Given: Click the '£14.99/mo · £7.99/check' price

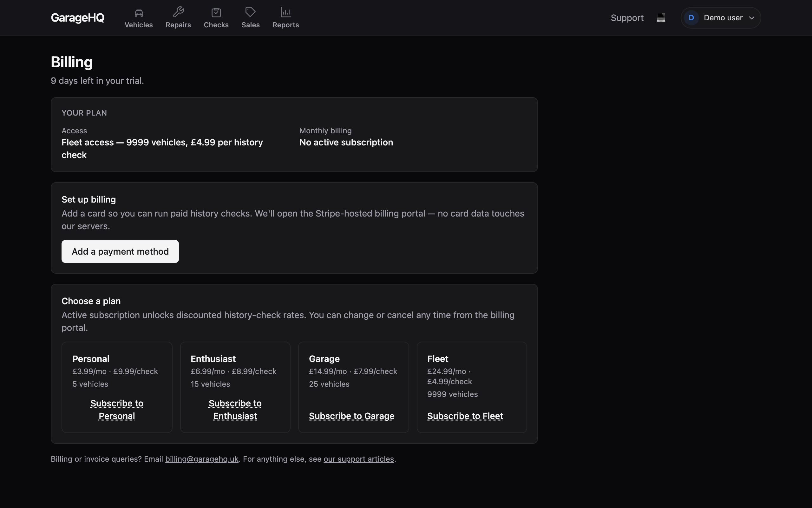Looking at the screenshot, I should point(353,371).
